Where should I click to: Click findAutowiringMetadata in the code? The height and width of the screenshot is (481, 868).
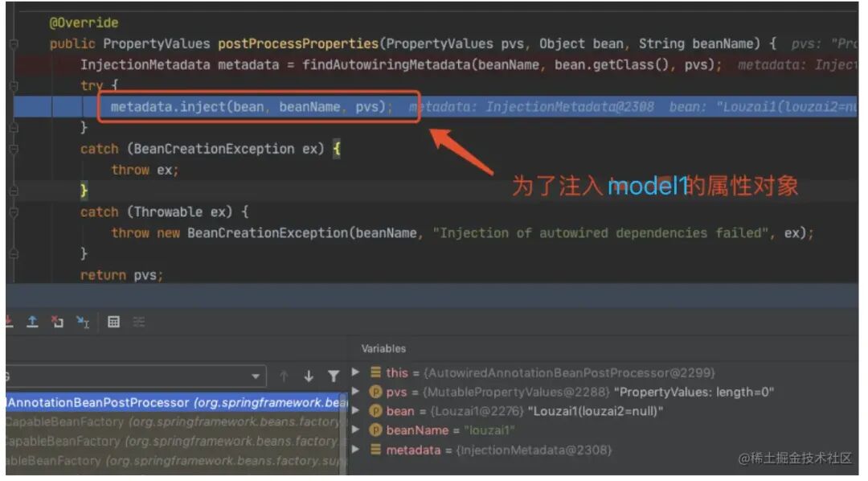click(386, 65)
